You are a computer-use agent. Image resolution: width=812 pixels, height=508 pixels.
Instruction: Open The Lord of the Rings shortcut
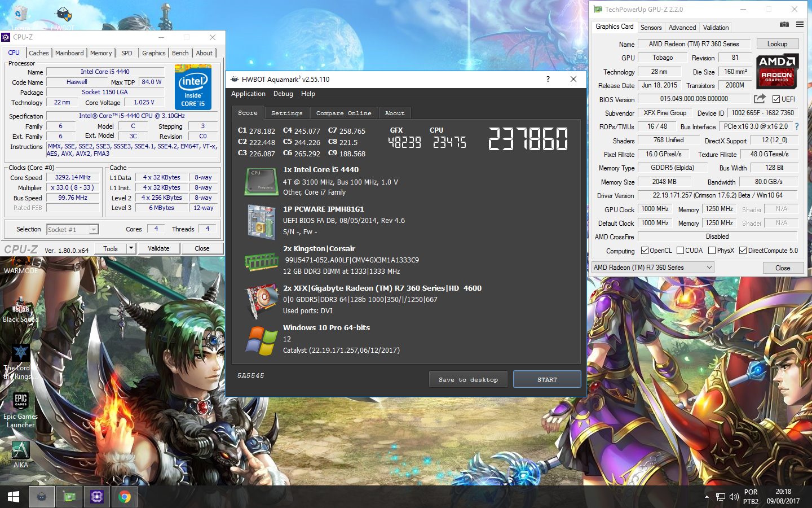click(x=20, y=362)
